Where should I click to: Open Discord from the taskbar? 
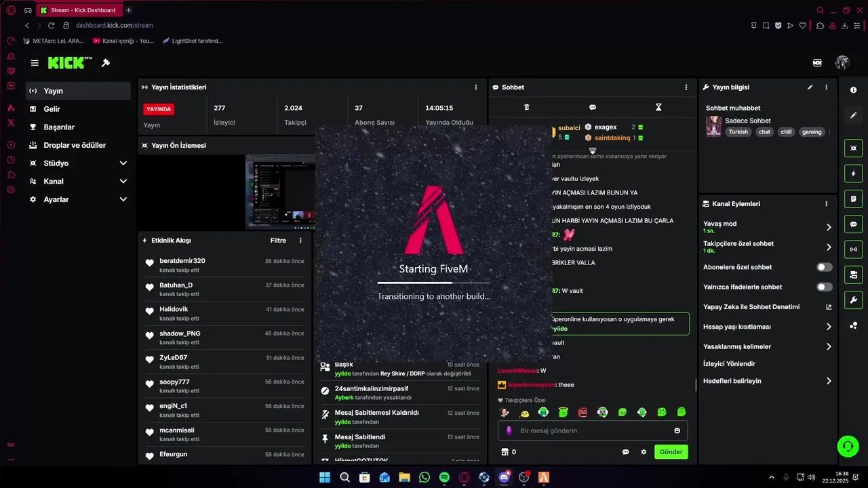(504, 477)
